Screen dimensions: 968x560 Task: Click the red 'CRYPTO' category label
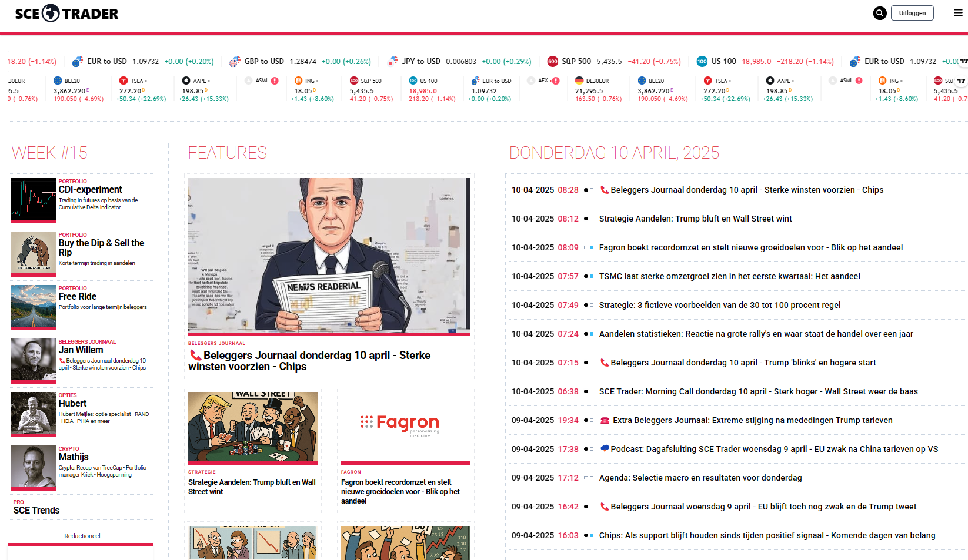coord(69,449)
